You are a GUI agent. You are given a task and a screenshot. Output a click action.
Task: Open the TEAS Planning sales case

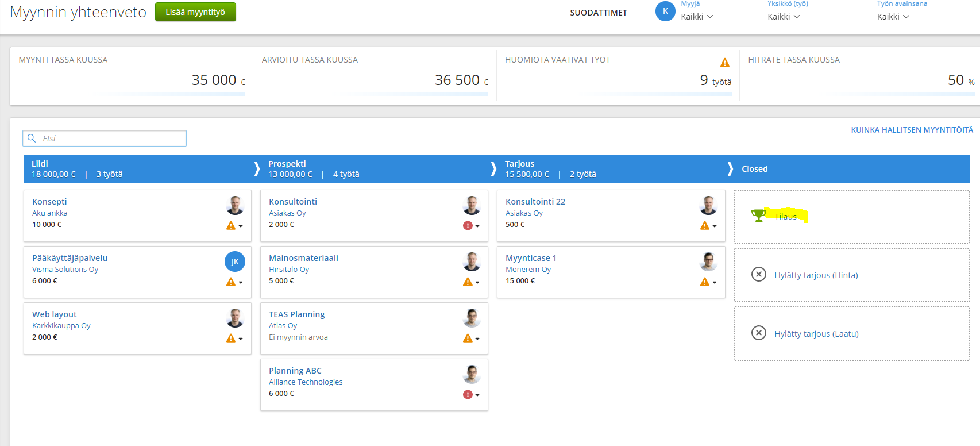(x=296, y=314)
